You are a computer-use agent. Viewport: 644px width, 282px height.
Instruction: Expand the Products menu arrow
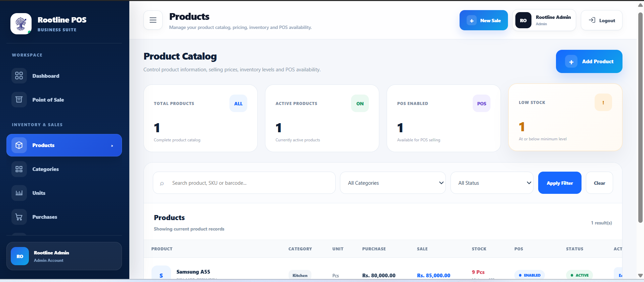pos(112,146)
